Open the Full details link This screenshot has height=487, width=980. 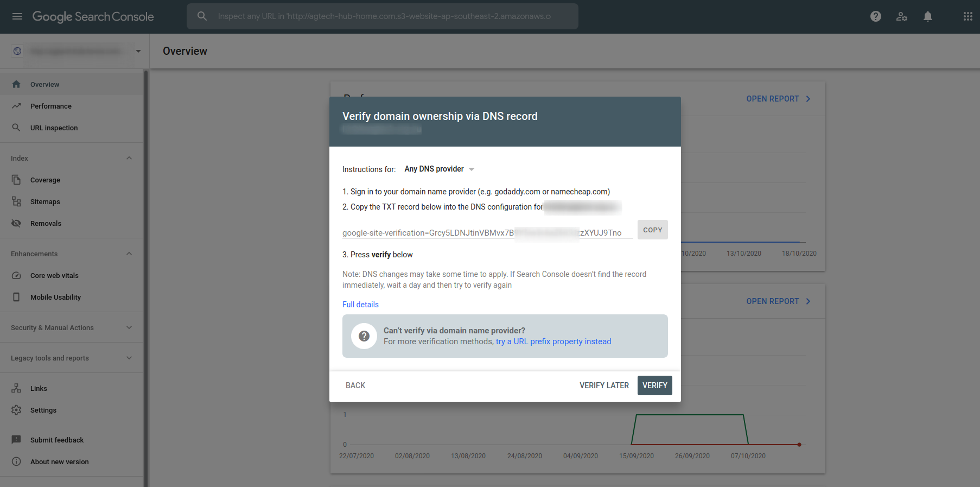[360, 305]
